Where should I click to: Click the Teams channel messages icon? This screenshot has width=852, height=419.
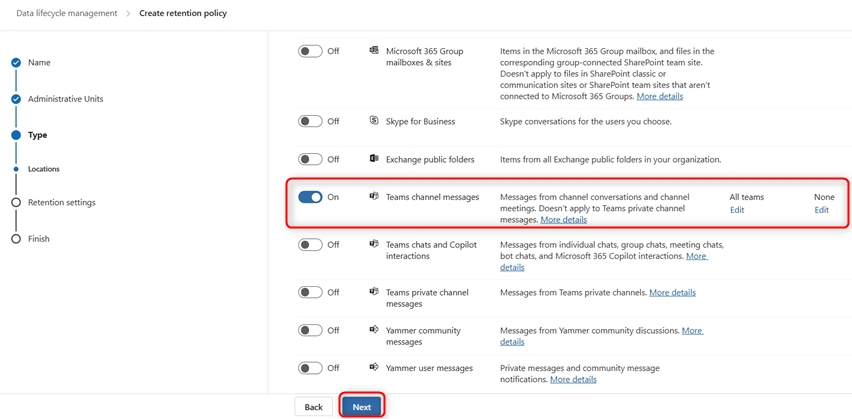374,197
